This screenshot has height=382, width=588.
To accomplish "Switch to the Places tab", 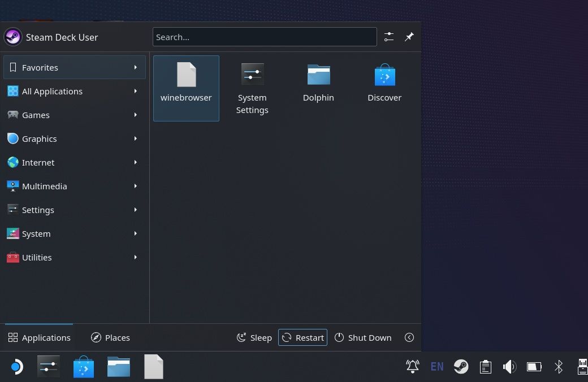I will point(110,337).
